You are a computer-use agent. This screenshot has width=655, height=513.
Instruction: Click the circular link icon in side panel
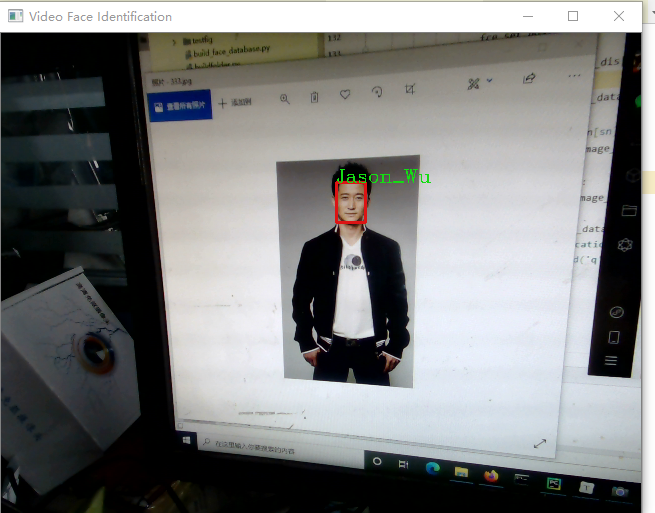[x=617, y=312]
